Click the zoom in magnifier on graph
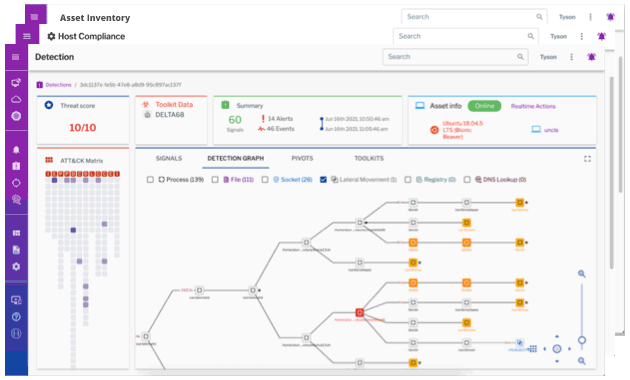 [x=581, y=274]
